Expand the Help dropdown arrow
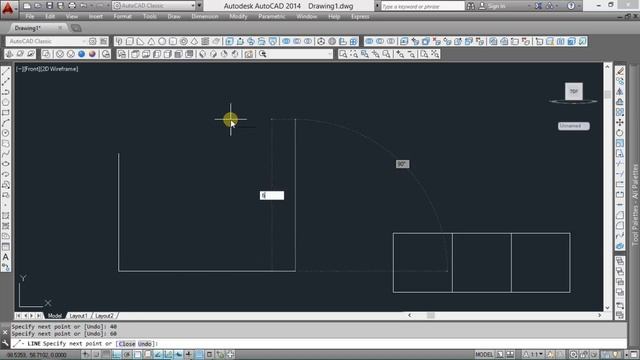This screenshot has width=640, height=360. pos(579,6)
